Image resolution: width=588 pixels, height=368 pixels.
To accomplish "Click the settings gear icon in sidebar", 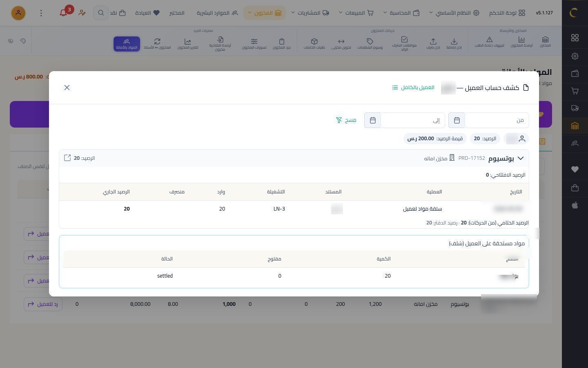I will pyautogui.click(x=575, y=56).
